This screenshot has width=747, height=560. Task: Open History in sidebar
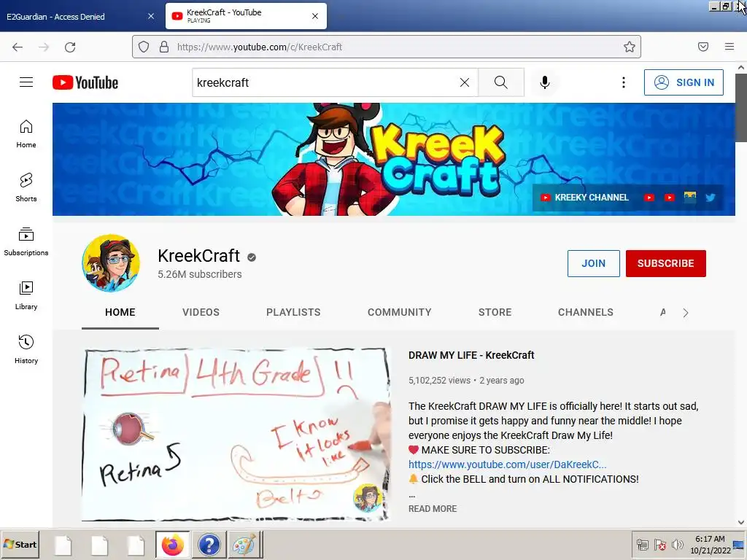click(x=26, y=349)
